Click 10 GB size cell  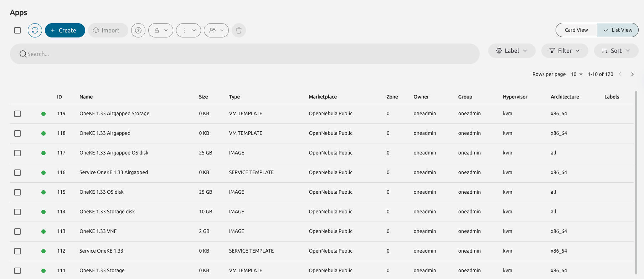[x=206, y=212]
